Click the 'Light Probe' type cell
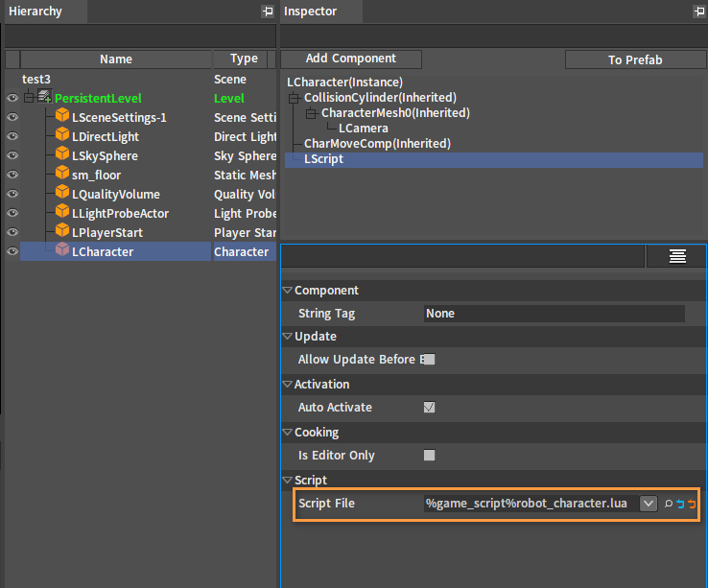708x588 pixels. (x=245, y=214)
